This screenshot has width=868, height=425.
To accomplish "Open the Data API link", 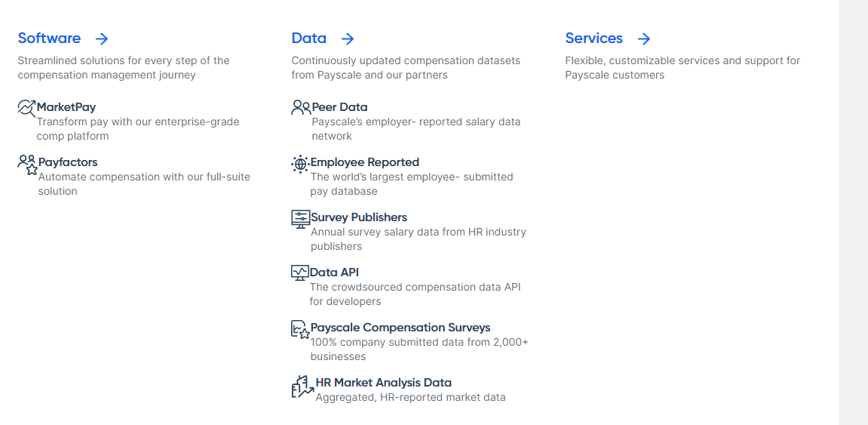I will (334, 272).
